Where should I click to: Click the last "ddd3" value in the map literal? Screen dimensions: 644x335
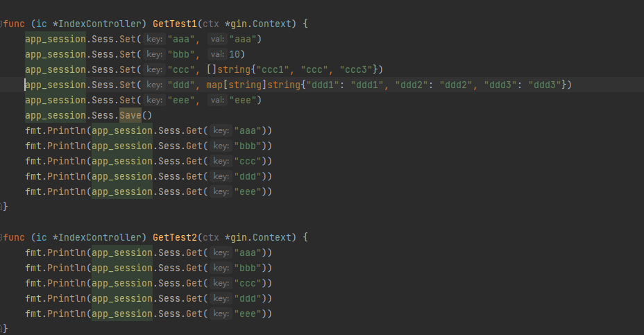pyautogui.click(x=545, y=85)
